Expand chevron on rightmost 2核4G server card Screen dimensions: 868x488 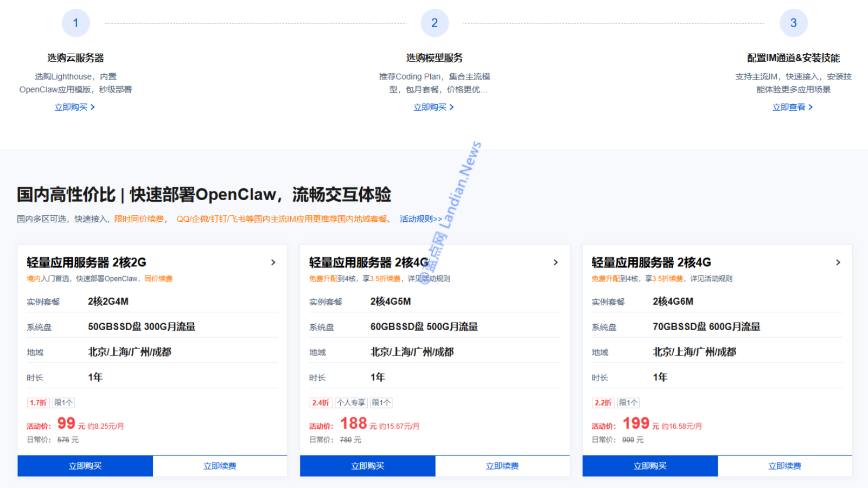tap(838, 262)
